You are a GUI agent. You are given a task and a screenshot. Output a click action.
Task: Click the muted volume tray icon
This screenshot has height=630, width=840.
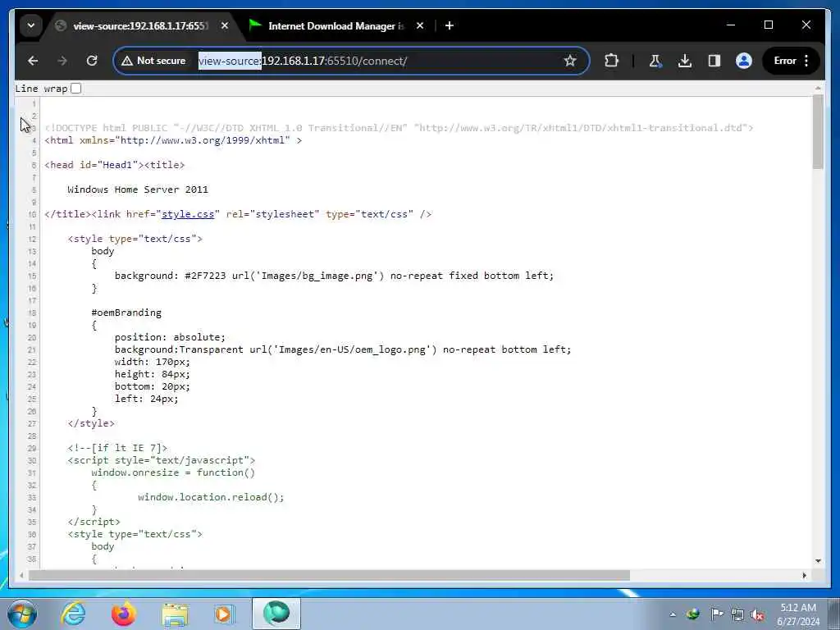click(757, 614)
